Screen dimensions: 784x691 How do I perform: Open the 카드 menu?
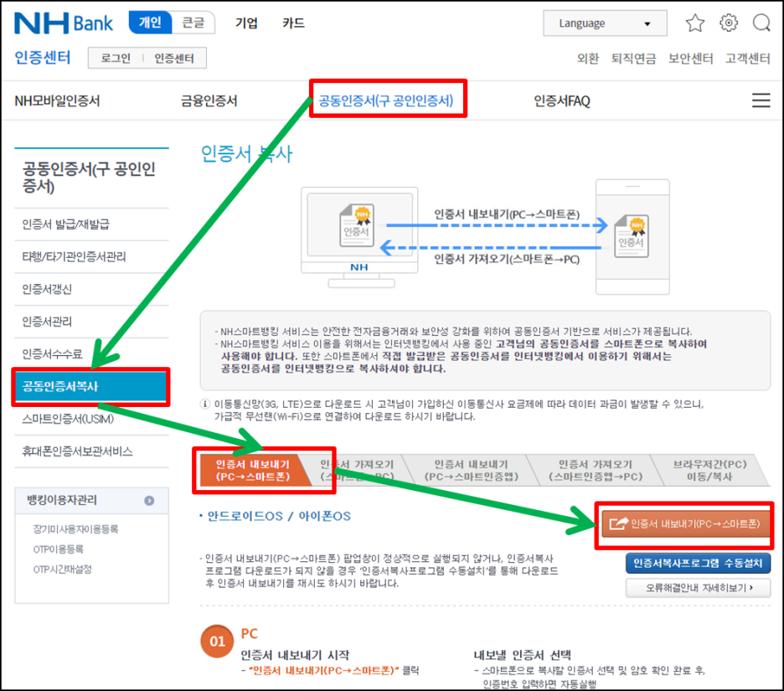293,23
